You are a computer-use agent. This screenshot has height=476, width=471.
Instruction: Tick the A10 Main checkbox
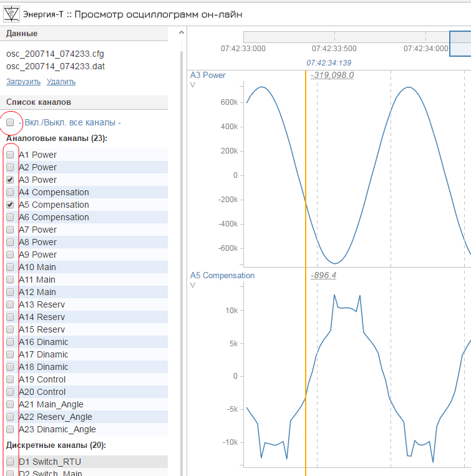coord(10,267)
